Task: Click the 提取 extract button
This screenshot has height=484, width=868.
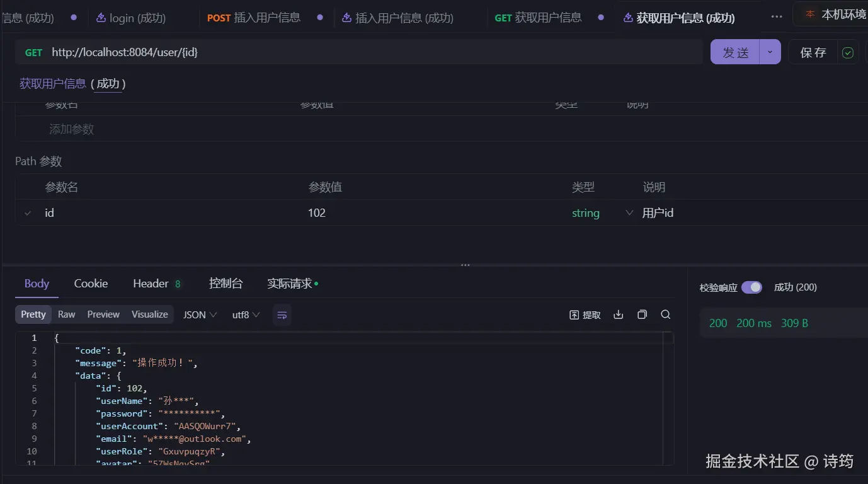Action: point(585,314)
